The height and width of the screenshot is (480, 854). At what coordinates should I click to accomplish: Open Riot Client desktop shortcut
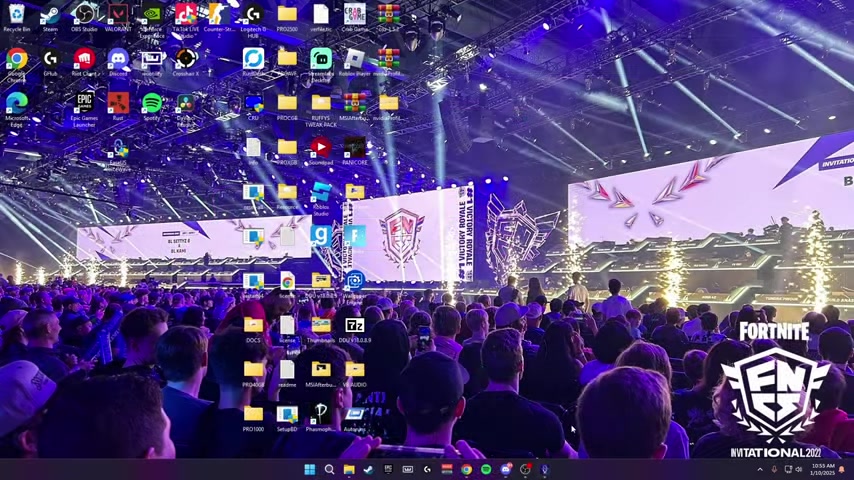[84, 59]
